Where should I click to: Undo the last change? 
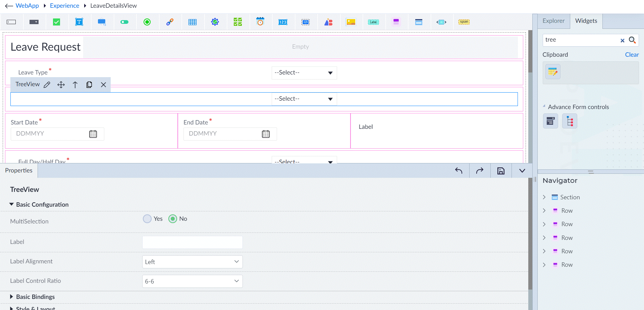[x=459, y=171]
